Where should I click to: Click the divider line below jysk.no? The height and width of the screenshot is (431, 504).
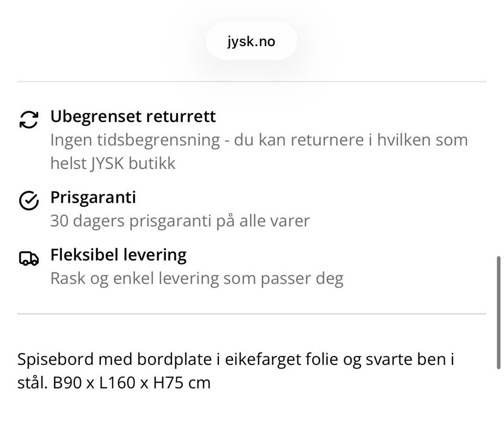pyautogui.click(x=251, y=81)
